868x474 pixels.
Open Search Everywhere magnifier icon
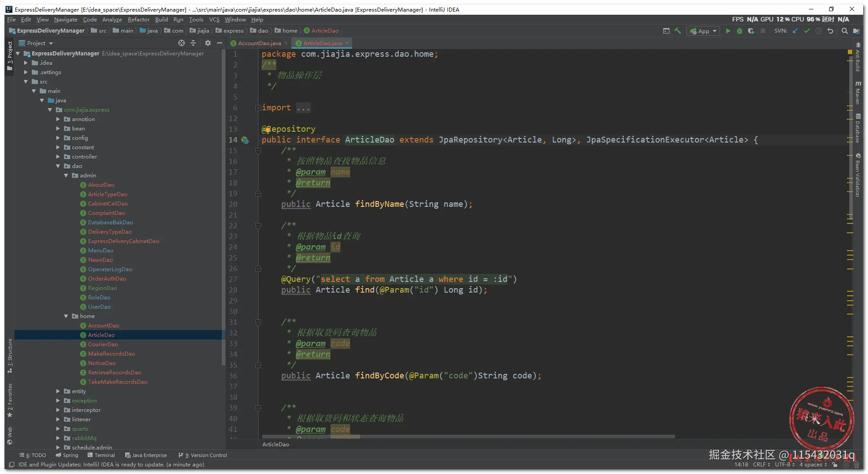844,31
